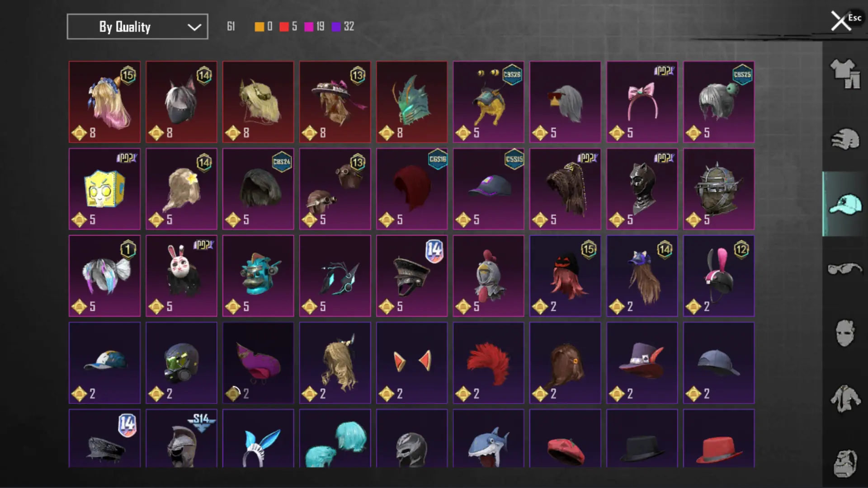The height and width of the screenshot is (488, 868).
Task: Select the cap headgear category tab
Action: [x=845, y=204]
